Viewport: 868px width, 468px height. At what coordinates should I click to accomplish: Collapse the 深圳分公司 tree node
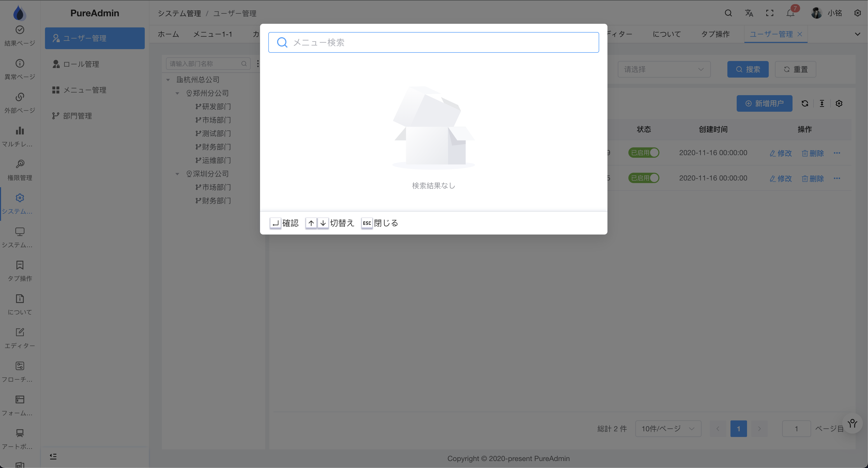point(177,174)
